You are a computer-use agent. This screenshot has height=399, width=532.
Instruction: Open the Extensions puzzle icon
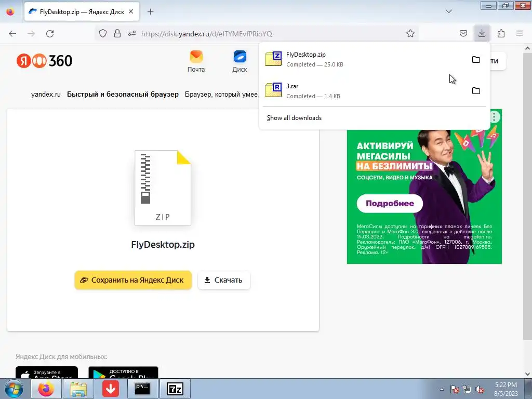(501, 33)
